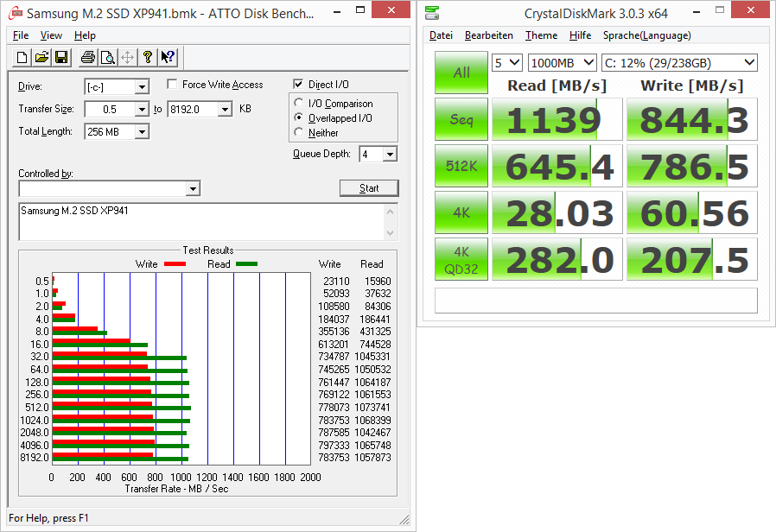The height and width of the screenshot is (532, 776).
Task: Open the Drive dropdown
Action: tap(142, 87)
